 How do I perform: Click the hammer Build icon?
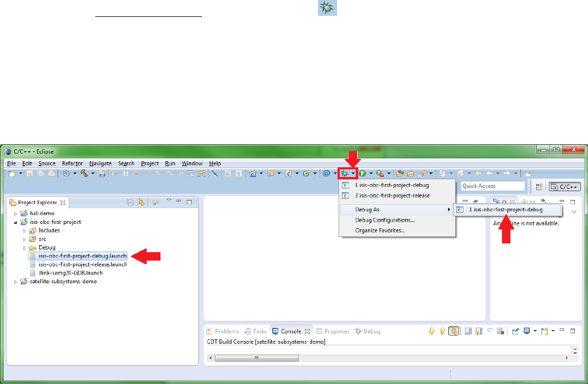point(84,173)
